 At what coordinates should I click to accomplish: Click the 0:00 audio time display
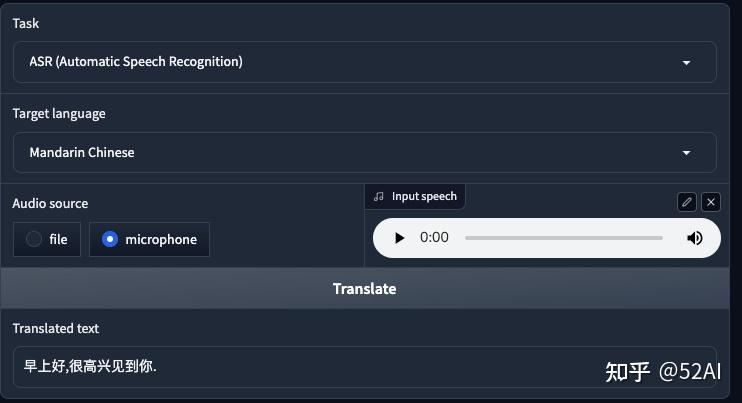coord(434,238)
